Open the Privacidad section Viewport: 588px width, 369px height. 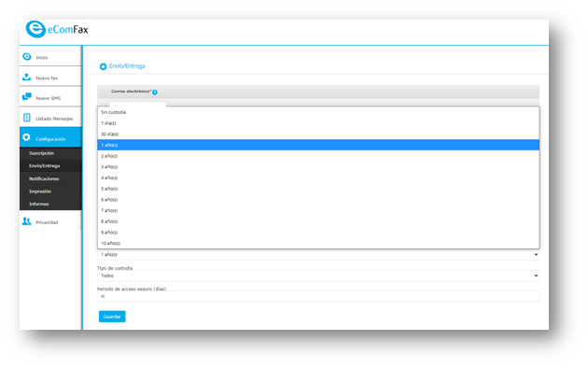point(50,221)
